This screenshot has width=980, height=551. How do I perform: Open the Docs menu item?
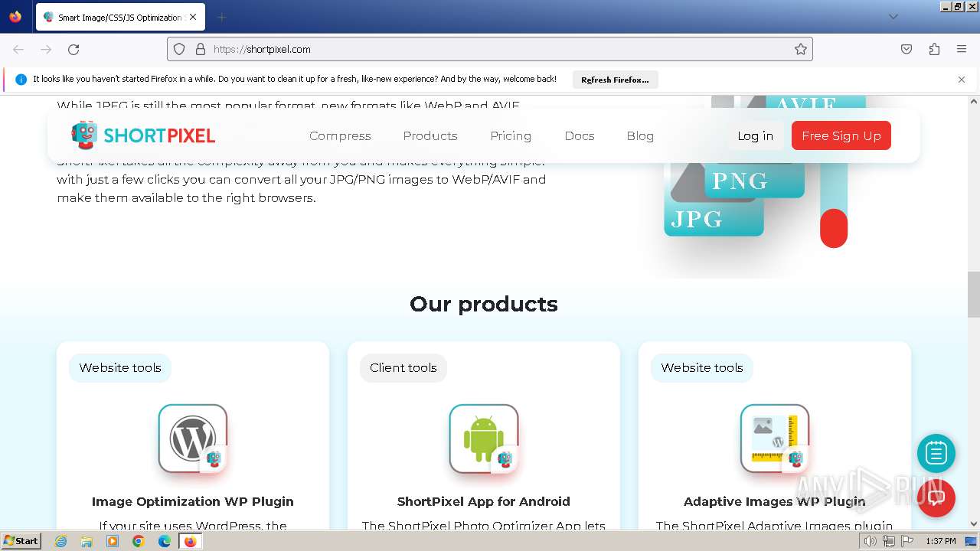(580, 135)
